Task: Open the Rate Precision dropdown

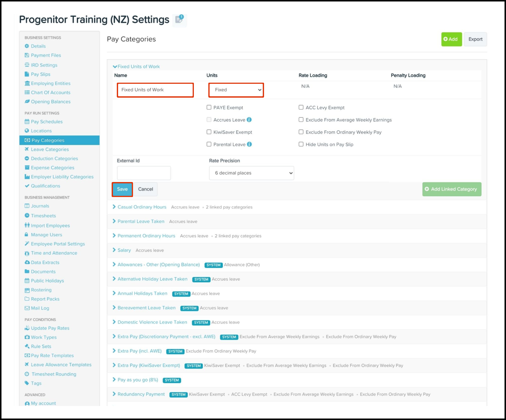Action: coord(251,173)
